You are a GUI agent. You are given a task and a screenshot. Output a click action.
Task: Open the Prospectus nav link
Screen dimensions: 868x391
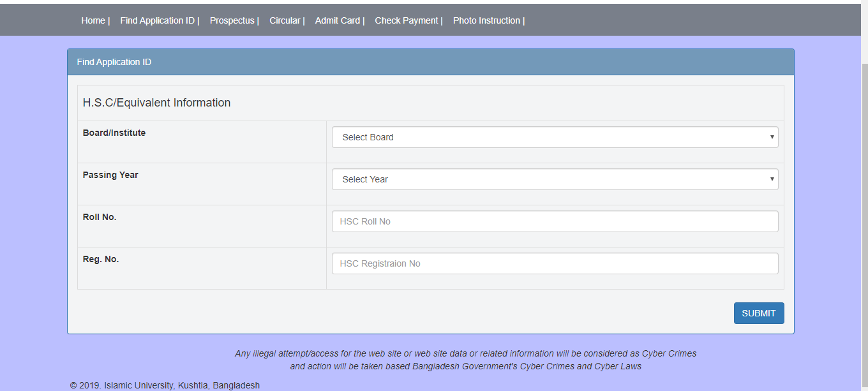(232, 20)
